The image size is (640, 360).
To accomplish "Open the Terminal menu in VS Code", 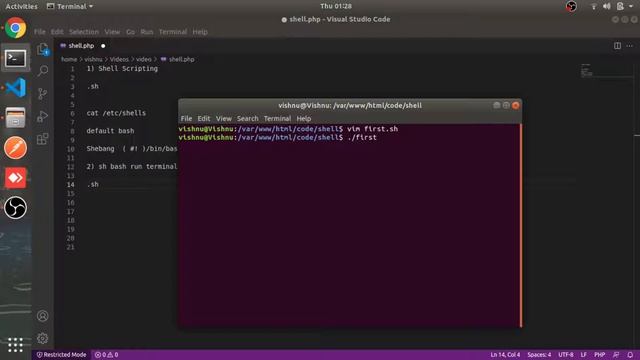I will pos(173,32).
